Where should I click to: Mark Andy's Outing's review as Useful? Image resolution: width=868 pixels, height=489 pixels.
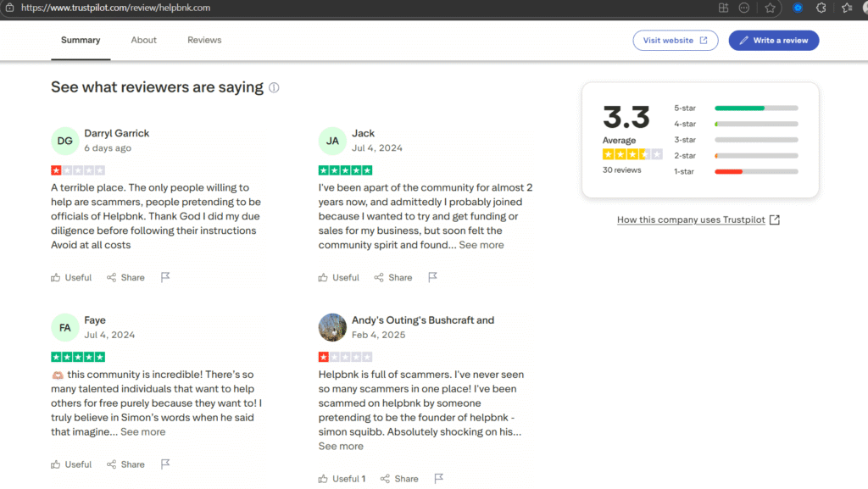click(x=342, y=479)
